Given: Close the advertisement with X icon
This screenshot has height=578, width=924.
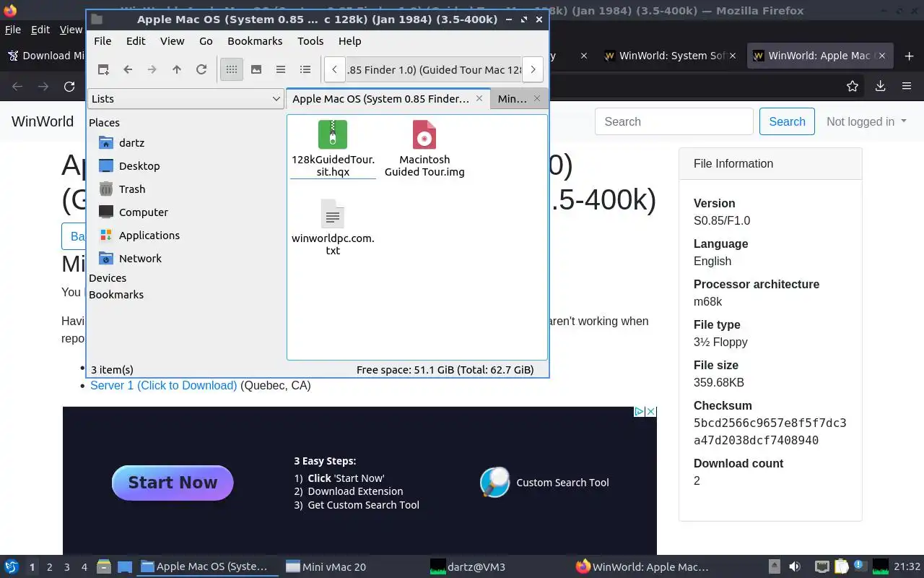Looking at the screenshot, I should pos(650,412).
